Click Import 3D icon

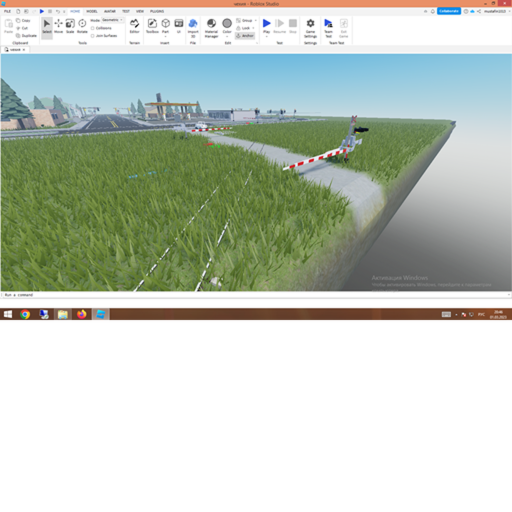tap(193, 28)
